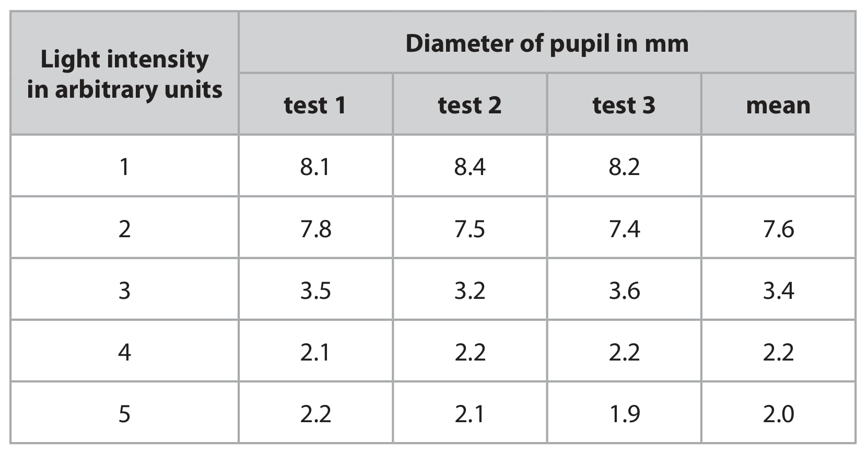This screenshot has height=453, width=868.
Task: Click the 8.4 value in test 2
Action: [x=470, y=166]
